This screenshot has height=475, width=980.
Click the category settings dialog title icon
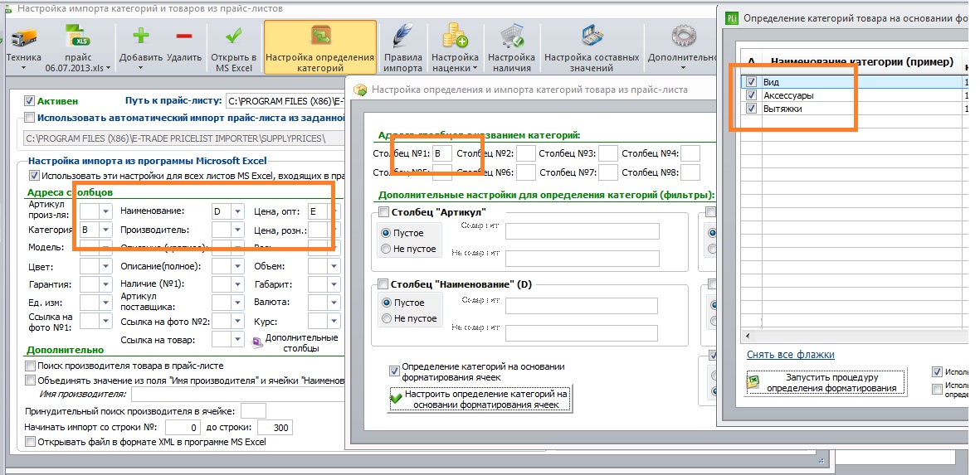click(x=360, y=90)
